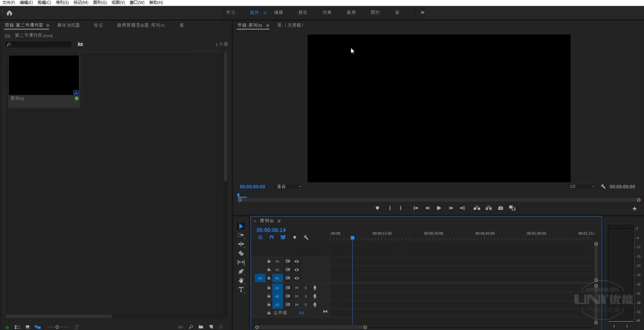The image size is (644, 330).
Task: Toggle timeline snapping magnet
Action: coord(272,238)
